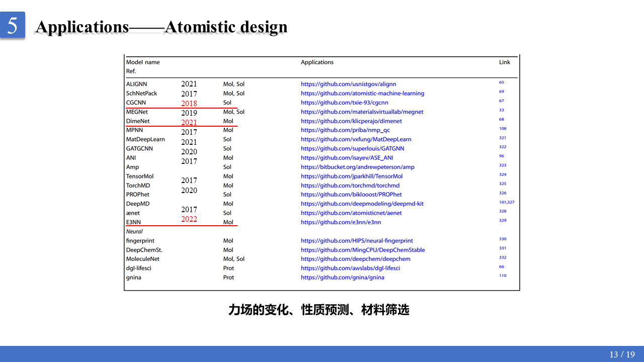Open the DeepMD deepmodeling/deepmd-kit link

[x=362, y=204]
